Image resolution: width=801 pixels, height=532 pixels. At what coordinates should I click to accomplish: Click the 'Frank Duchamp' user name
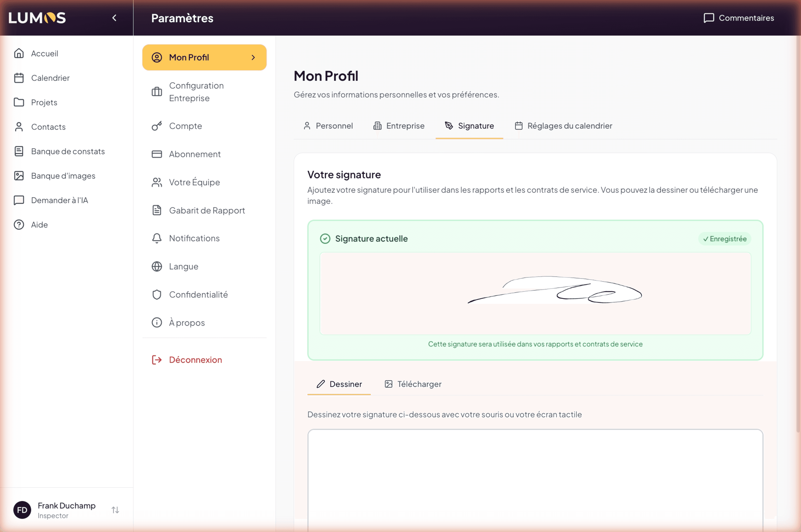[x=66, y=506]
